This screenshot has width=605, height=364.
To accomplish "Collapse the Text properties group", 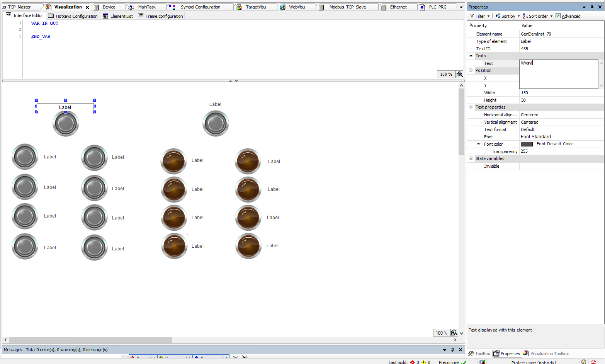I will (x=471, y=107).
